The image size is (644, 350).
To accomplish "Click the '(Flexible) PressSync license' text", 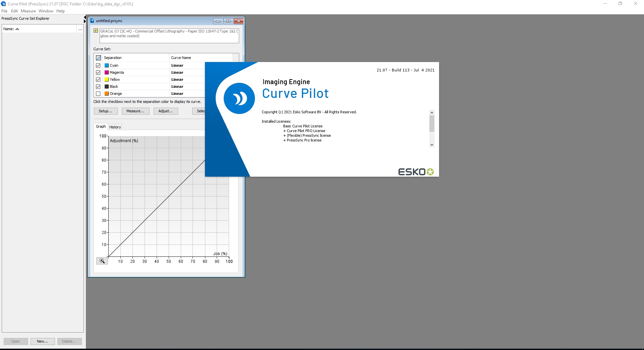I will [309, 135].
